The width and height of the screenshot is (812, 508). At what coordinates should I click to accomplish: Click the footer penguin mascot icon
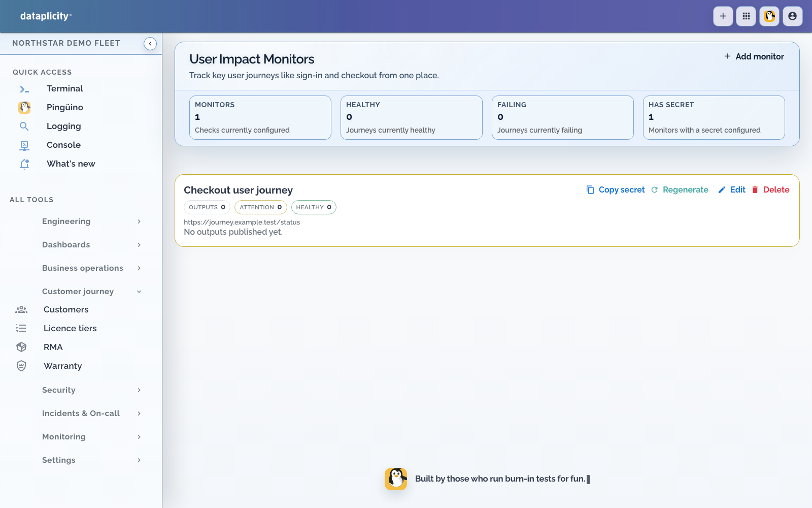(x=396, y=479)
